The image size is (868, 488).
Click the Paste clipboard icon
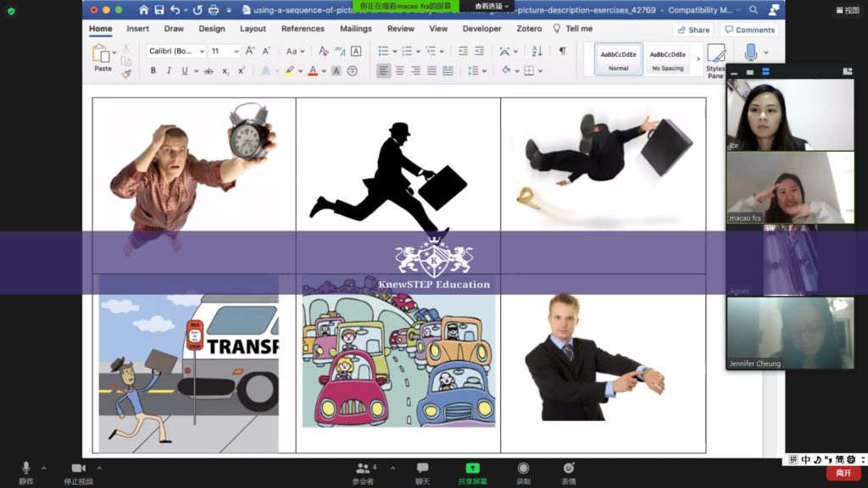point(102,54)
